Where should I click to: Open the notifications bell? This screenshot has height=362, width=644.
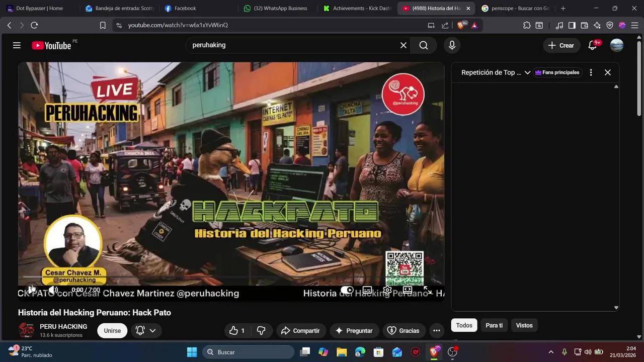click(x=593, y=45)
